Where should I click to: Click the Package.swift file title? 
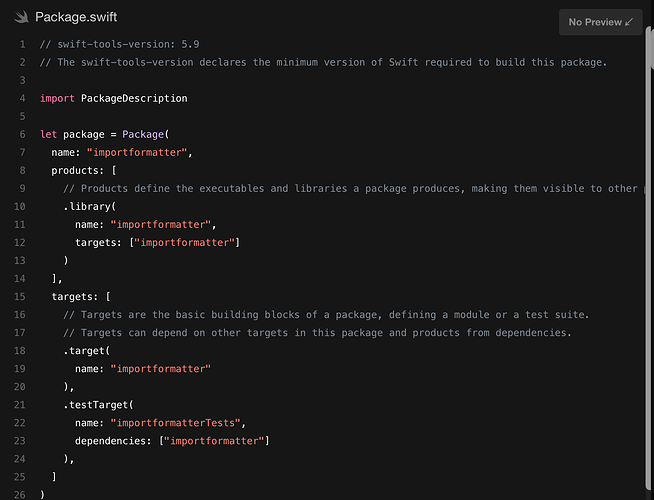[76, 17]
